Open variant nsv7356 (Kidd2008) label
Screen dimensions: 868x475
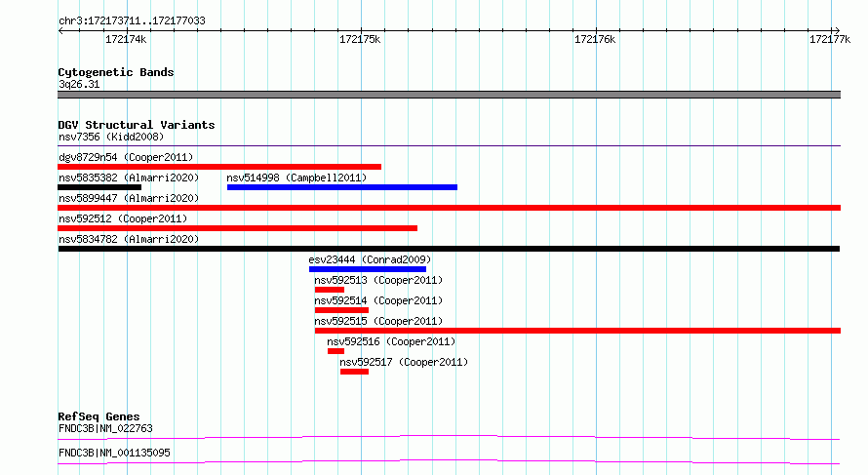pos(111,137)
